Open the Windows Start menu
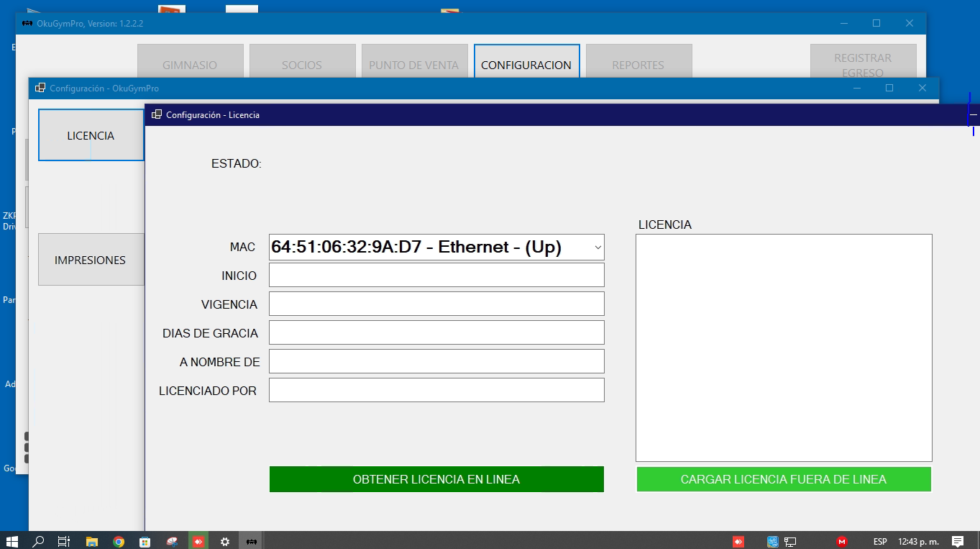The width and height of the screenshot is (980, 549). [12, 541]
